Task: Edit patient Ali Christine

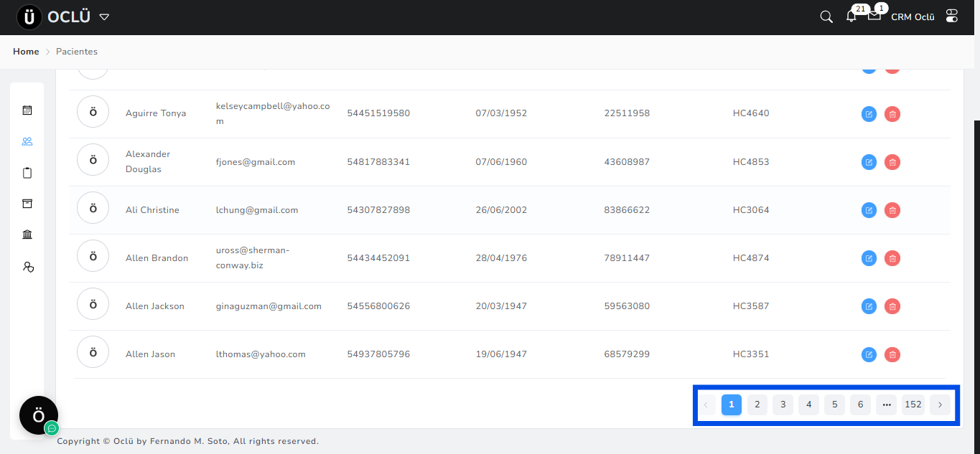Action: click(x=869, y=210)
